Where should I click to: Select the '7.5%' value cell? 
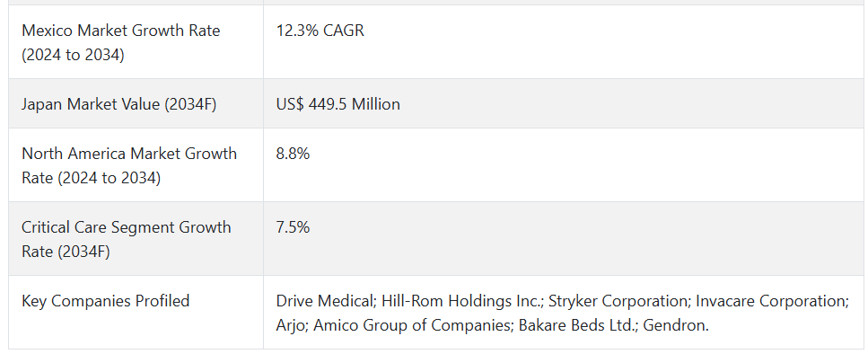tap(563, 239)
